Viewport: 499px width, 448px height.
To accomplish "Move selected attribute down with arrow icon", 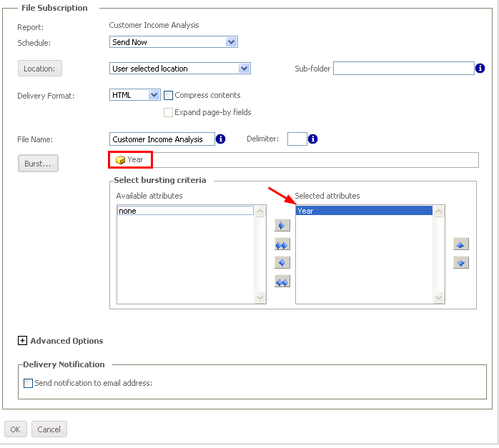I will click(460, 263).
